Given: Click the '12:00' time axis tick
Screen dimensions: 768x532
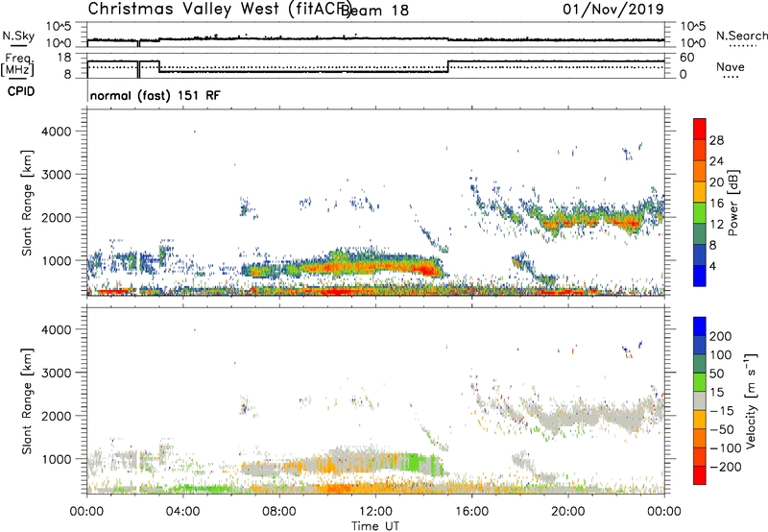Looking at the screenshot, I should click(x=375, y=512).
